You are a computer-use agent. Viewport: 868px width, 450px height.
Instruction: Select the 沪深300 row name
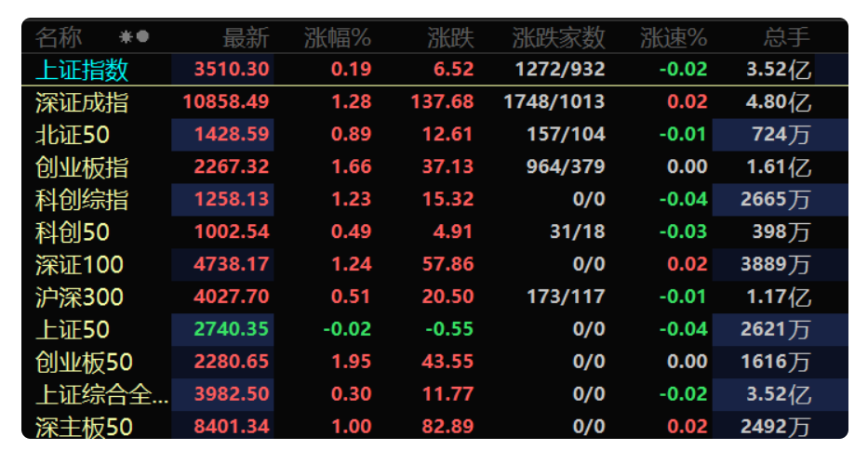79,298
